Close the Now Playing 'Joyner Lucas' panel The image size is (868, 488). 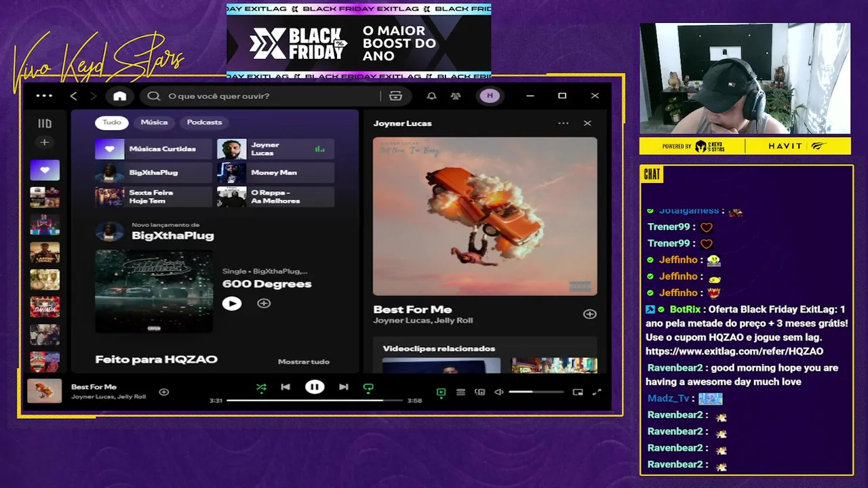click(587, 123)
